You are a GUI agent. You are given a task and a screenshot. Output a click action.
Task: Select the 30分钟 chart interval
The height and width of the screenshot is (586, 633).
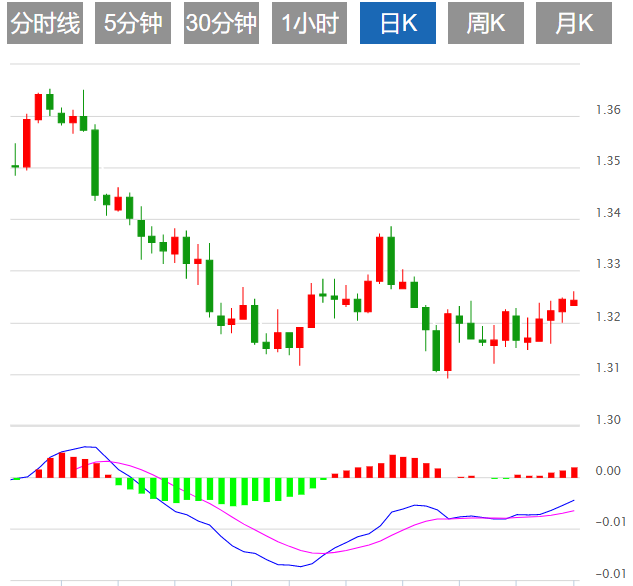point(221,23)
